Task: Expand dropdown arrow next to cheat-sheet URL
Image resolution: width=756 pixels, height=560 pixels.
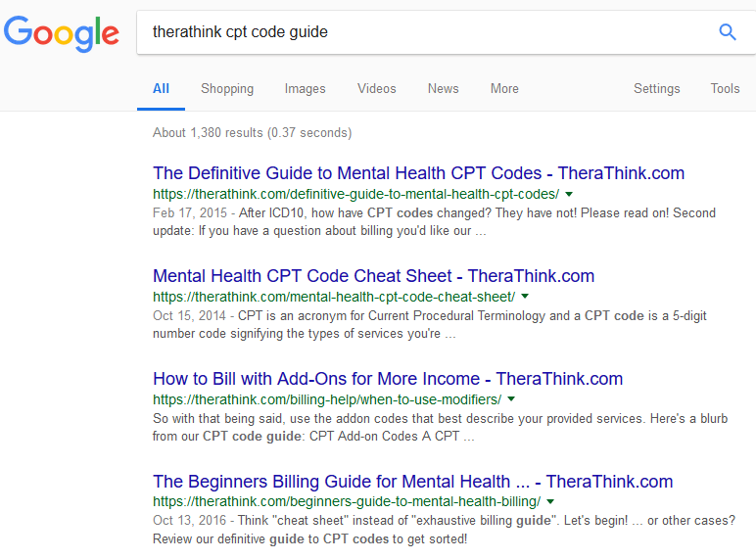Action: (525, 297)
